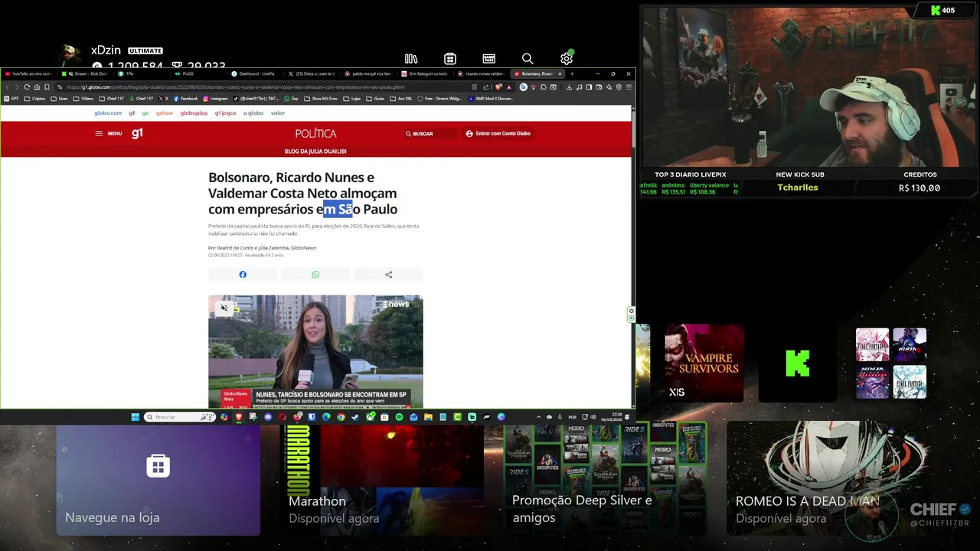Image resolution: width=980 pixels, height=551 pixels.
Task: Open Steam from the taskbar
Action: pyautogui.click(x=355, y=417)
